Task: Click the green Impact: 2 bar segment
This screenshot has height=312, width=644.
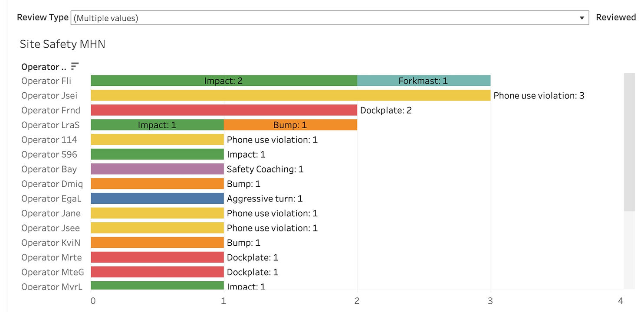Action: [223, 81]
